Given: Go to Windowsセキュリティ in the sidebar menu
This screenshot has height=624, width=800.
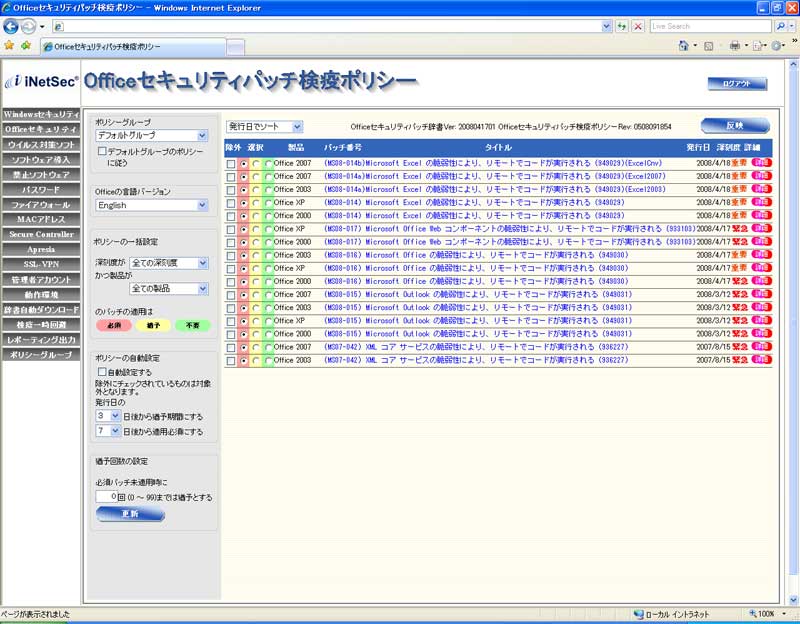Looking at the screenshot, I should point(41,114).
